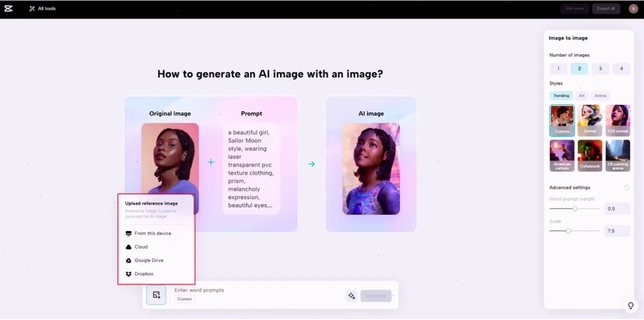Screen dimensions: 644x320
Task: Set number of images to 1
Action: pos(558,69)
